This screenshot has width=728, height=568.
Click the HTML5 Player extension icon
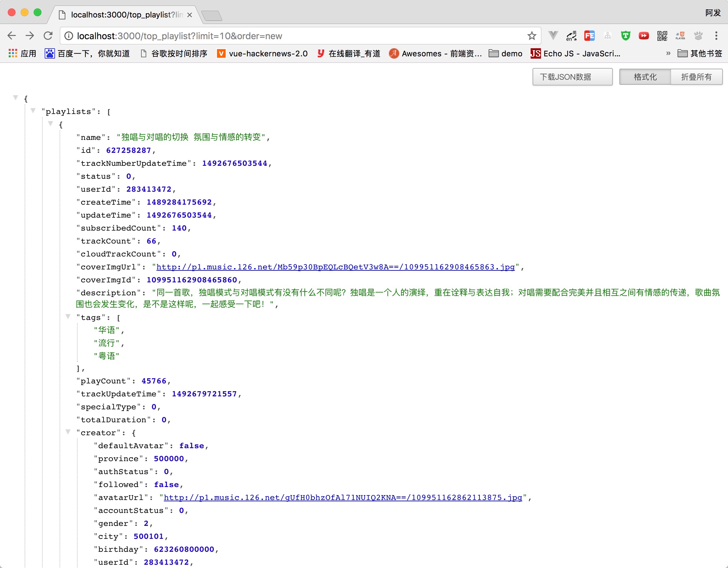click(x=680, y=36)
